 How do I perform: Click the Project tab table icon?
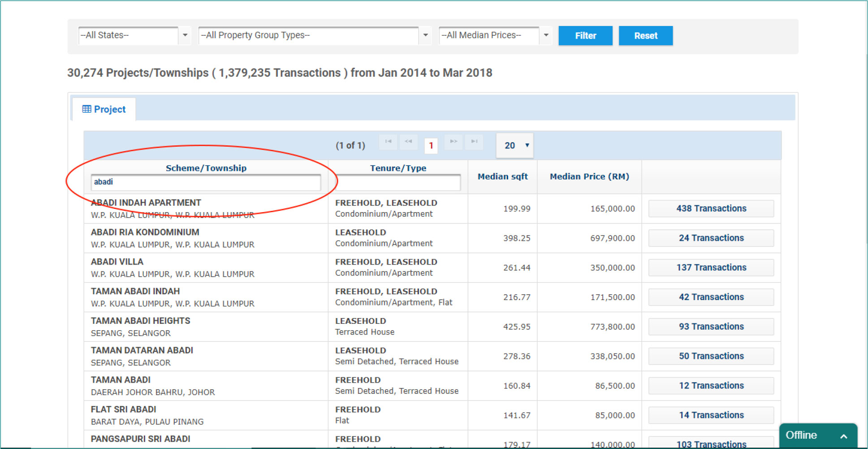(86, 109)
